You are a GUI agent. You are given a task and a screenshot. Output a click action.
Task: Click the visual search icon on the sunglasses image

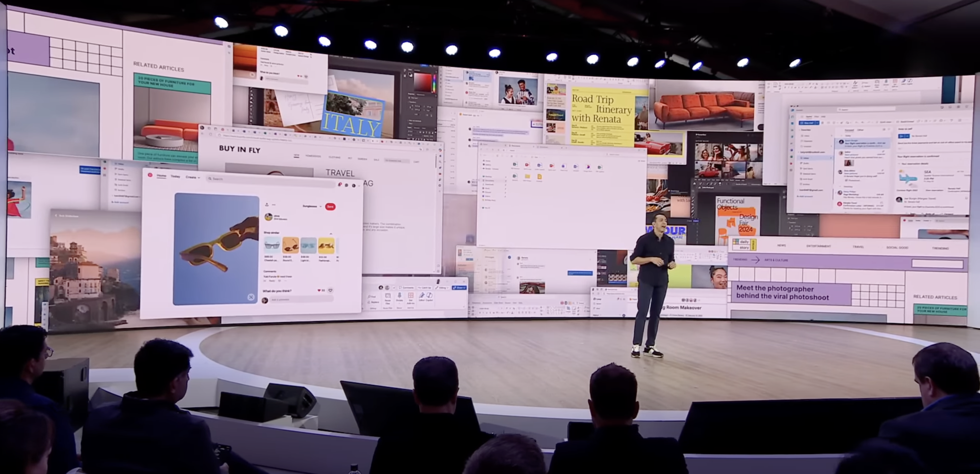(x=251, y=297)
